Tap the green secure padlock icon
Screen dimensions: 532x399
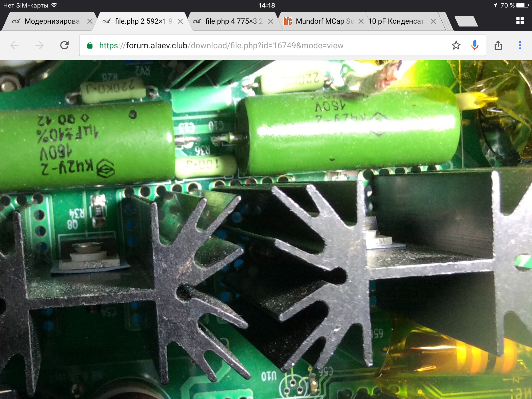click(x=90, y=45)
